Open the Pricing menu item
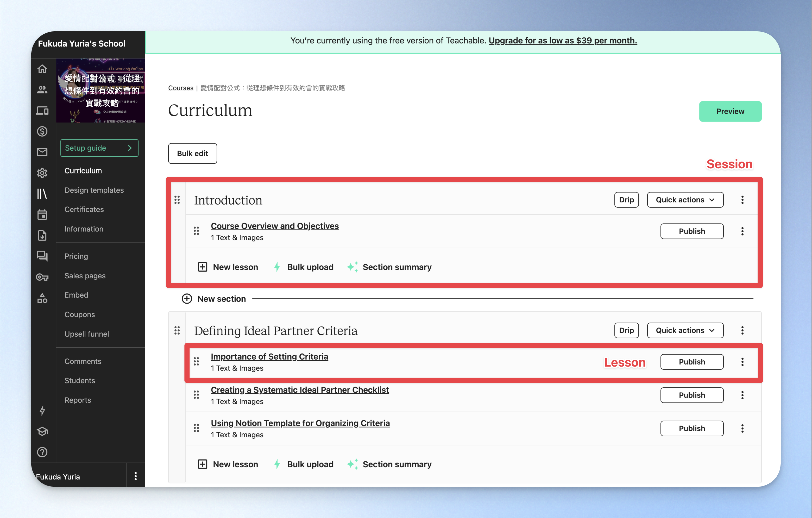The height and width of the screenshot is (518, 812). (76, 256)
